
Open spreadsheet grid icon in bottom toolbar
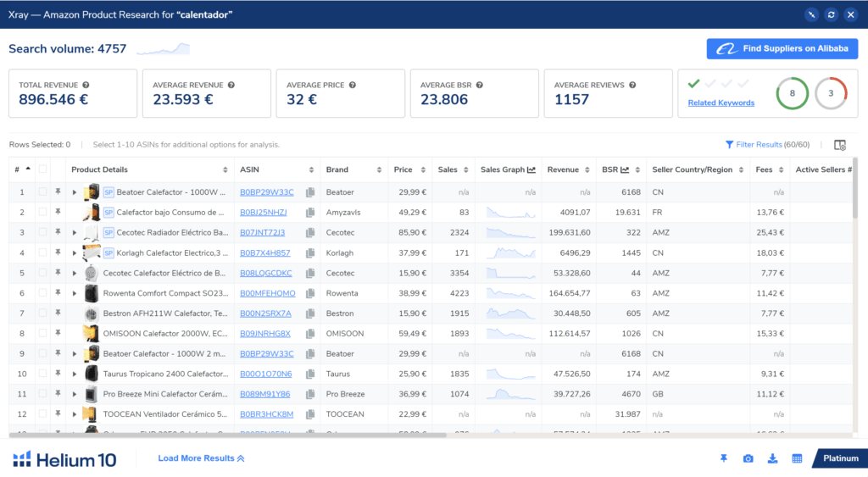pos(797,458)
